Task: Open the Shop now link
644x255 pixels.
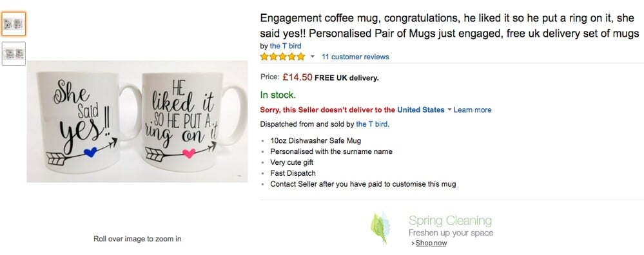Action: point(431,243)
